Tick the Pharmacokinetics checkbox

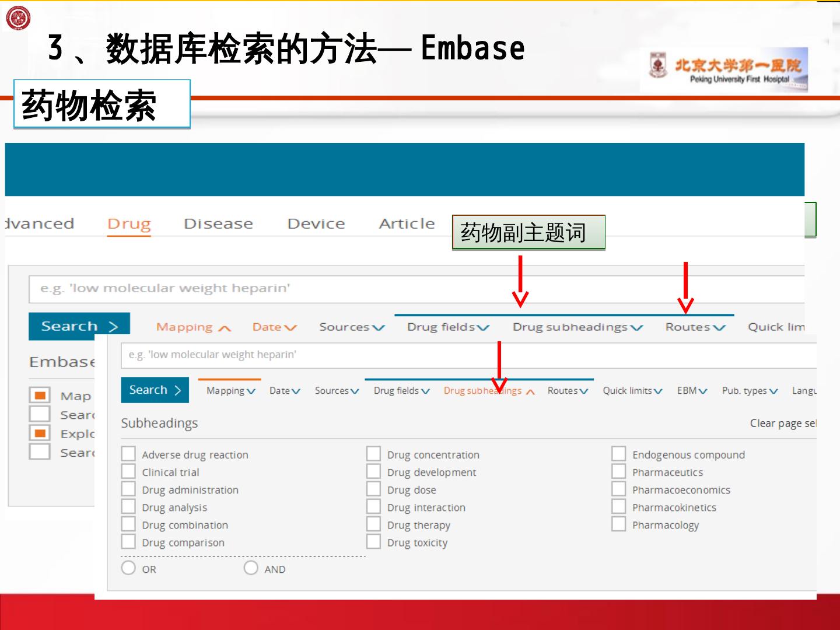coord(618,506)
